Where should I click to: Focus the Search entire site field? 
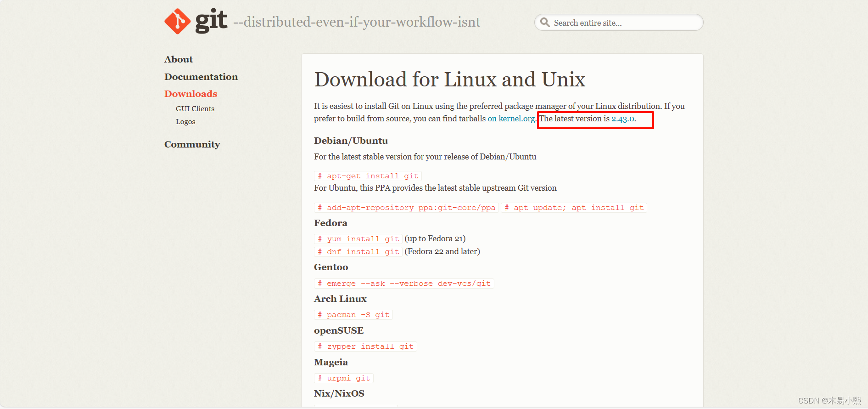pyautogui.click(x=619, y=23)
